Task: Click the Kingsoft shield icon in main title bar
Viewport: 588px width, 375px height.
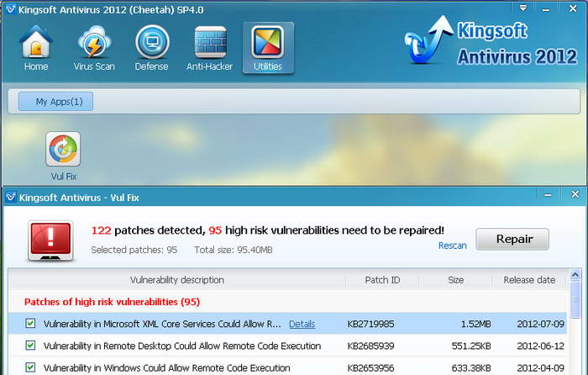Action: pos(10,9)
